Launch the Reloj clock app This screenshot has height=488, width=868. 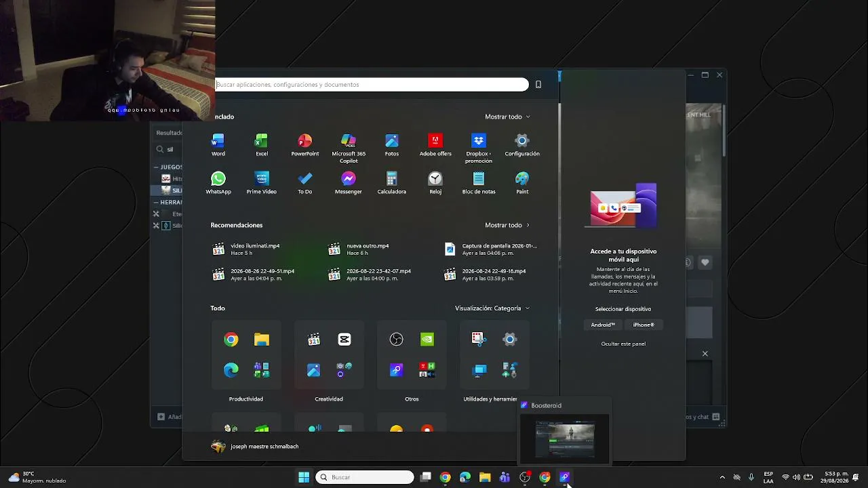(435, 183)
